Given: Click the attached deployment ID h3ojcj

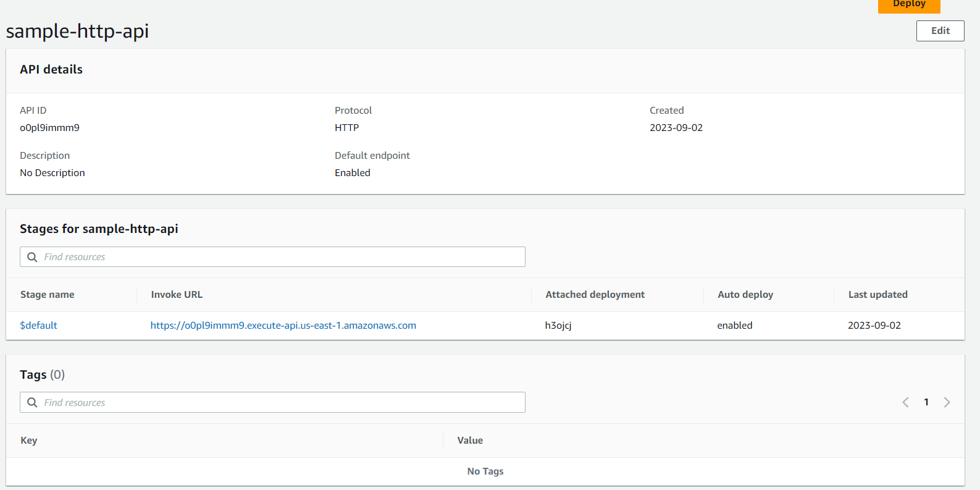Looking at the screenshot, I should pyautogui.click(x=558, y=326).
